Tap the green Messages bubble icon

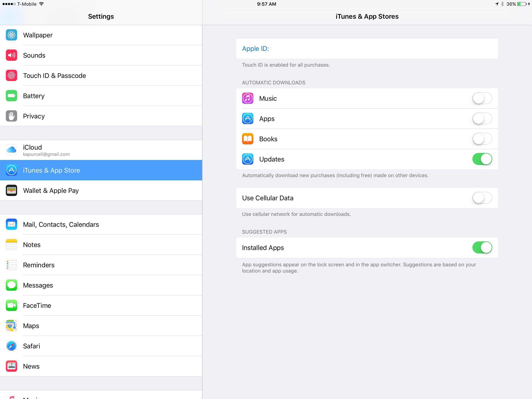coord(11,285)
